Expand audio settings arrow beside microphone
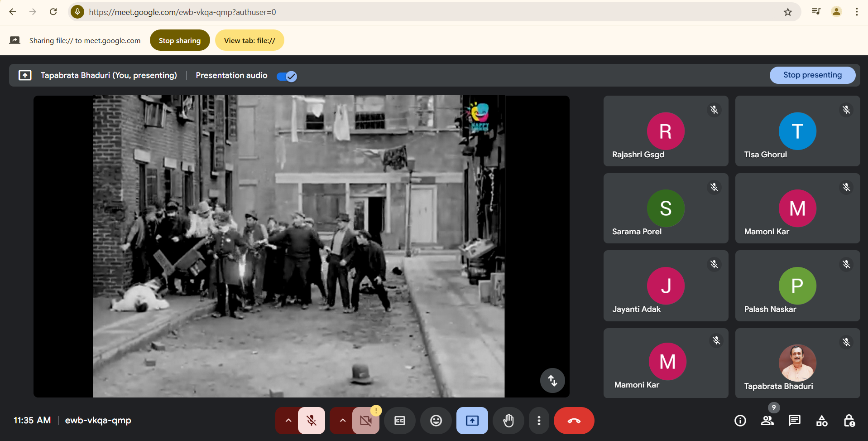Image resolution: width=868 pixels, height=441 pixels. 288,421
